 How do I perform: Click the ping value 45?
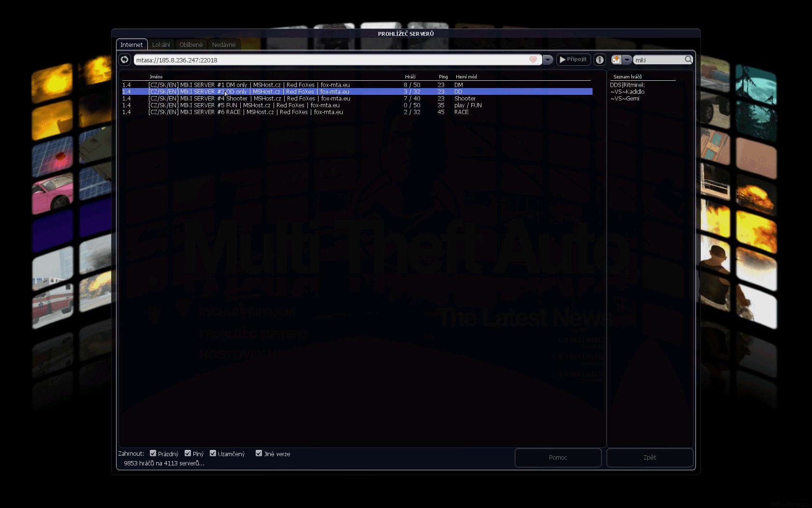(441, 112)
